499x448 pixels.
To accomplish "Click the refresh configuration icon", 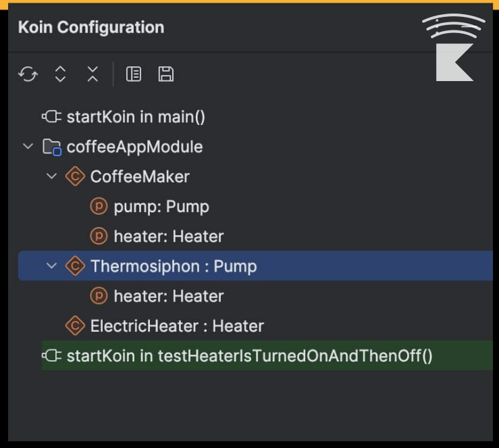I will 28,74.
